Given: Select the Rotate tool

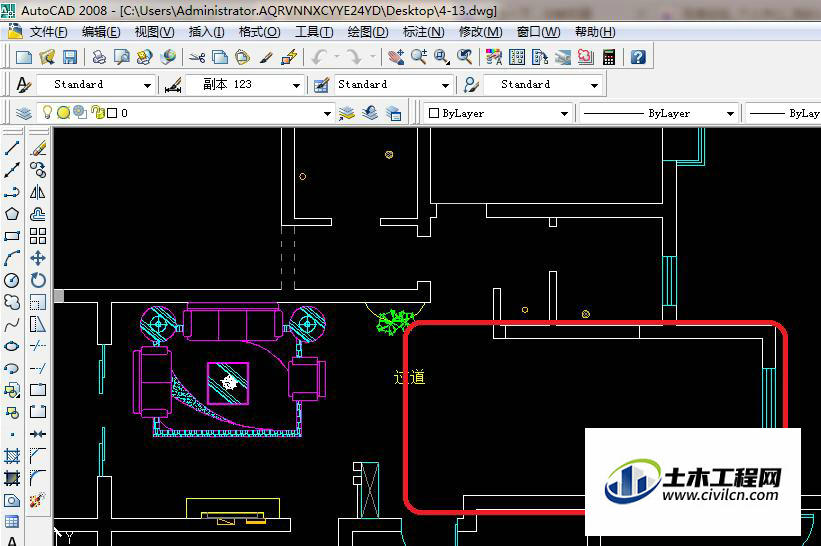Looking at the screenshot, I should point(38,280).
